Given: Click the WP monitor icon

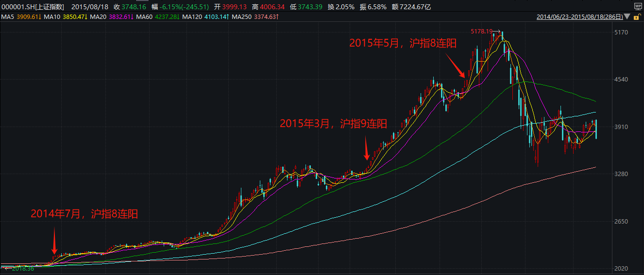Looking at the screenshot, I should point(638,7).
